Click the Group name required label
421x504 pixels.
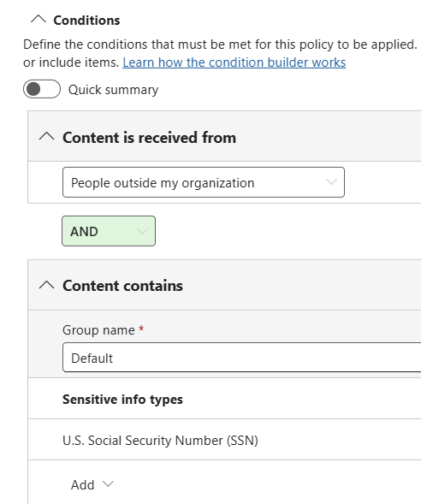[x=104, y=330]
